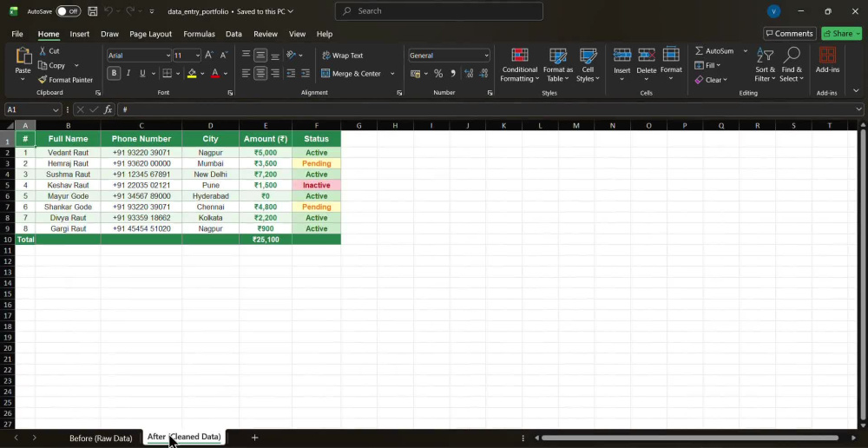Click in the Search box
This screenshot has width=868, height=448.
[439, 11]
